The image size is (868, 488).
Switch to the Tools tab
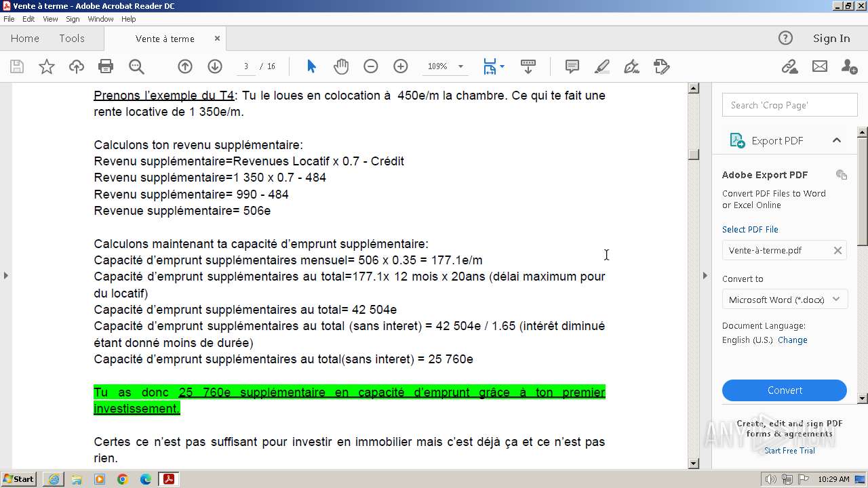coord(72,39)
